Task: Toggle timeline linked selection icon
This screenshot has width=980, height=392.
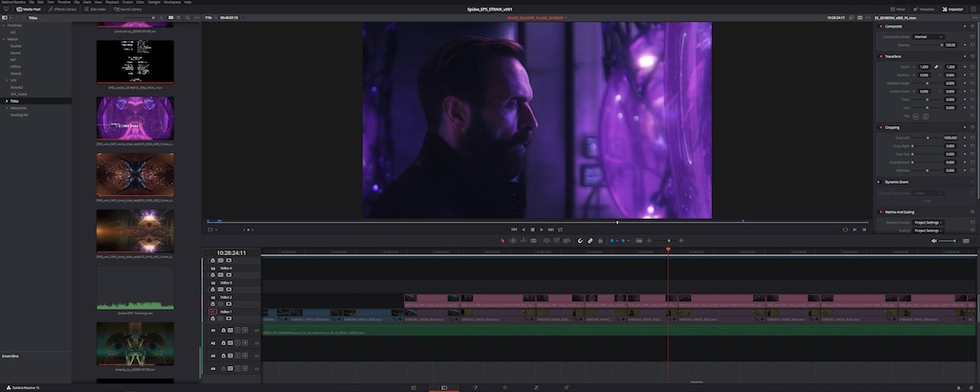Action: [590, 240]
